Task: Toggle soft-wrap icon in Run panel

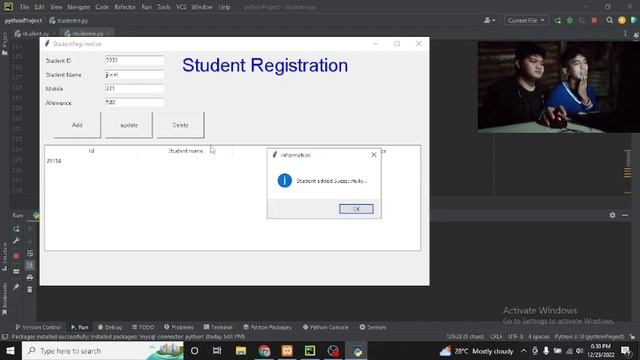Action: coord(30,253)
